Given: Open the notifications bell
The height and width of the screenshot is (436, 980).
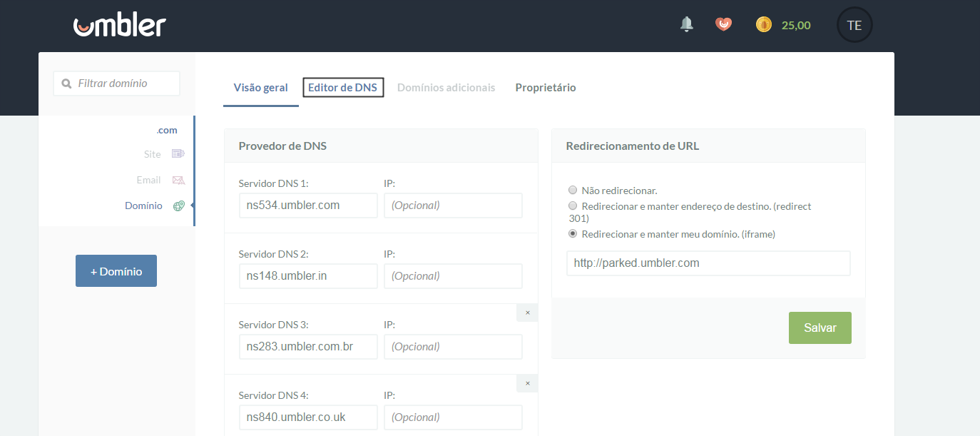Looking at the screenshot, I should pyautogui.click(x=687, y=24).
